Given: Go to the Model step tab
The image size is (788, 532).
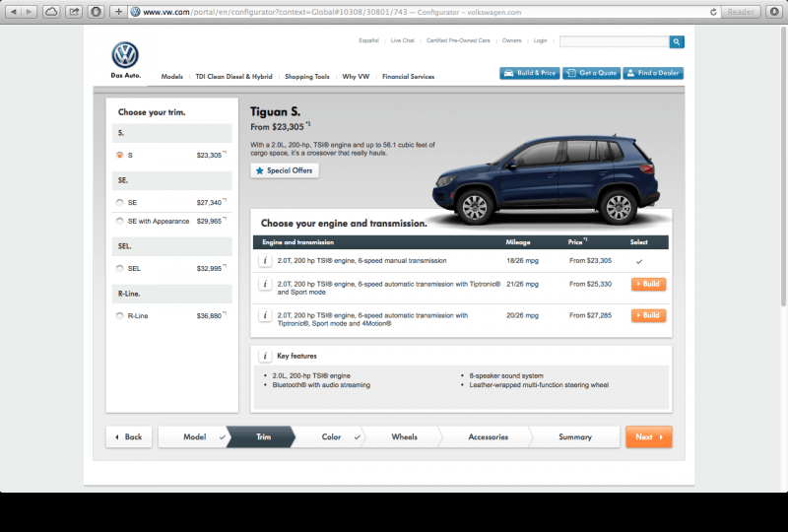Looking at the screenshot, I should pyautogui.click(x=194, y=437).
